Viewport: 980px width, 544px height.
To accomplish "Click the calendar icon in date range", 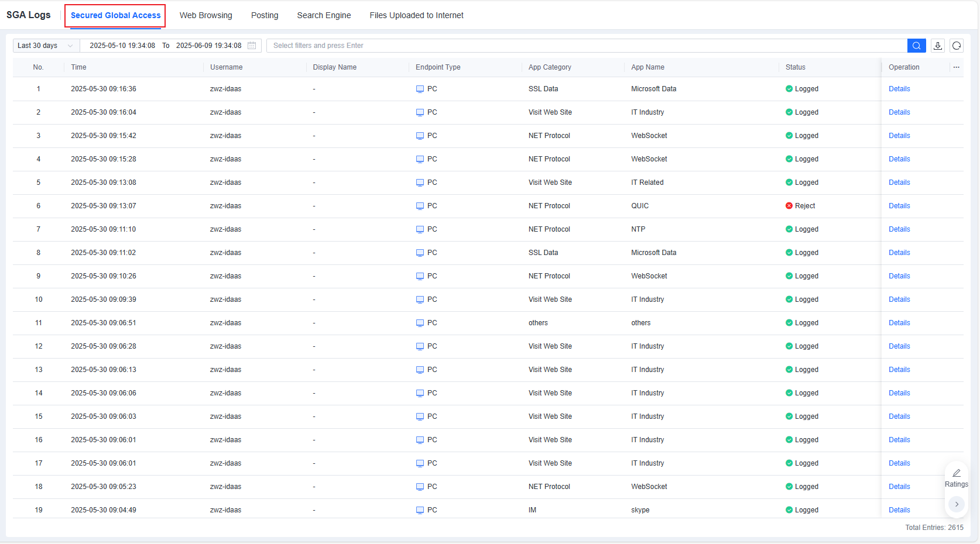I will (252, 46).
